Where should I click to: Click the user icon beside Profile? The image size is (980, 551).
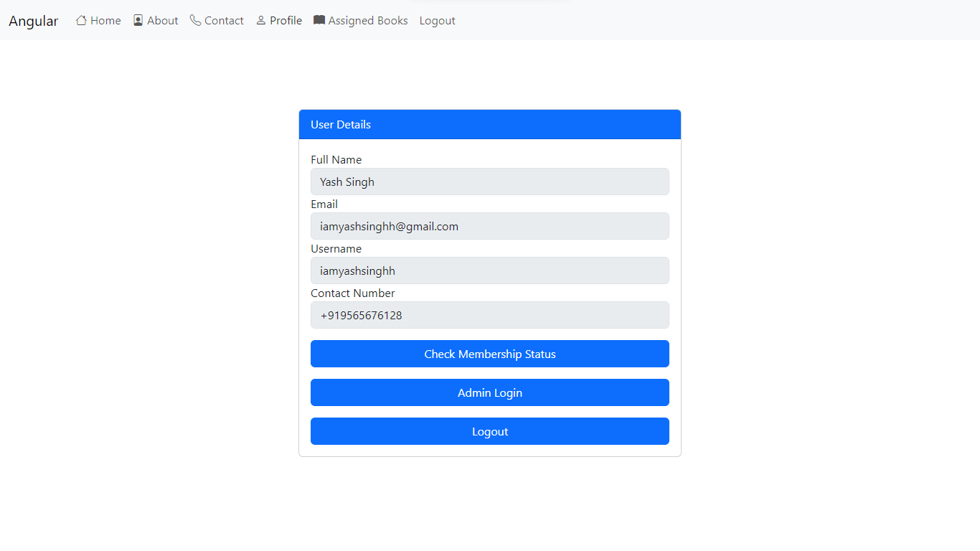coord(261,21)
